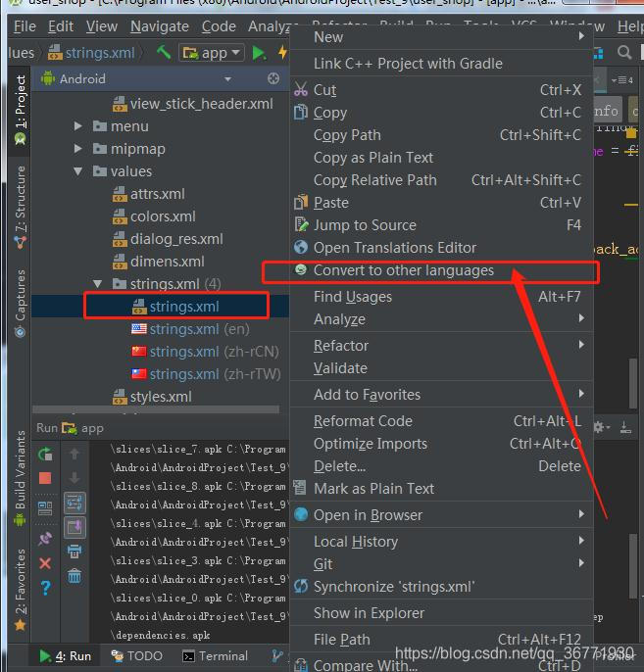The height and width of the screenshot is (672, 644).
Task: Collapse the strings.xml (4) group
Action: [x=98, y=284]
